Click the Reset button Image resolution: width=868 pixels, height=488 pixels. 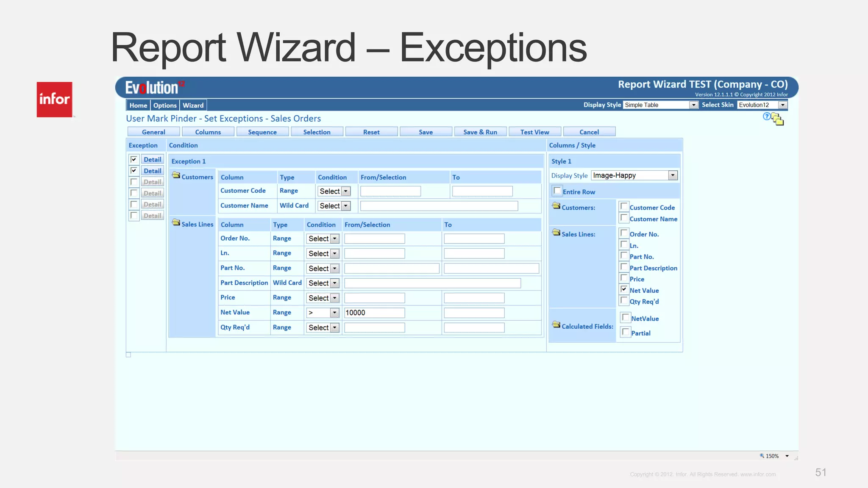[x=371, y=132]
